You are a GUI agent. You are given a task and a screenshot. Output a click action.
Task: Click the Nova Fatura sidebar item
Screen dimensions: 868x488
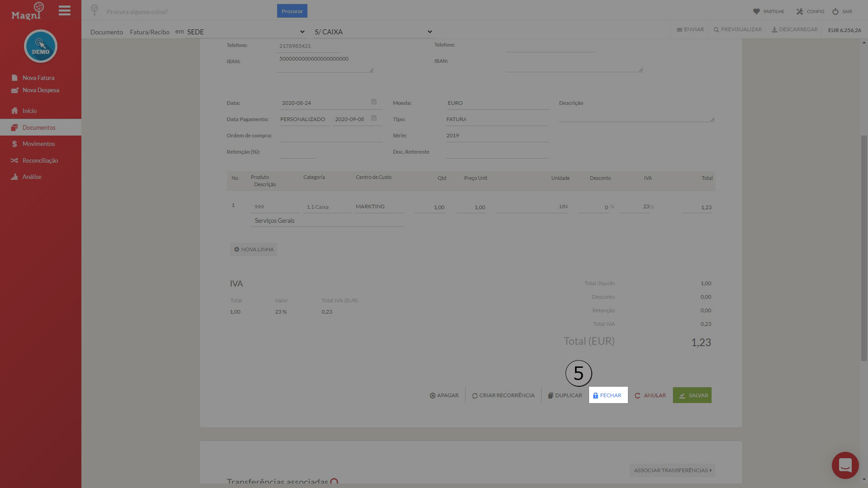point(33,78)
